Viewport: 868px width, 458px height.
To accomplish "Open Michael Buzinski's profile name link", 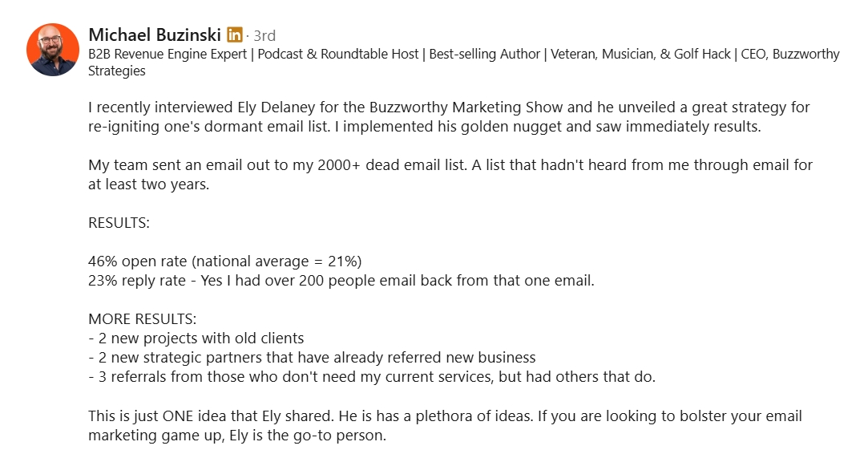I will click(155, 34).
